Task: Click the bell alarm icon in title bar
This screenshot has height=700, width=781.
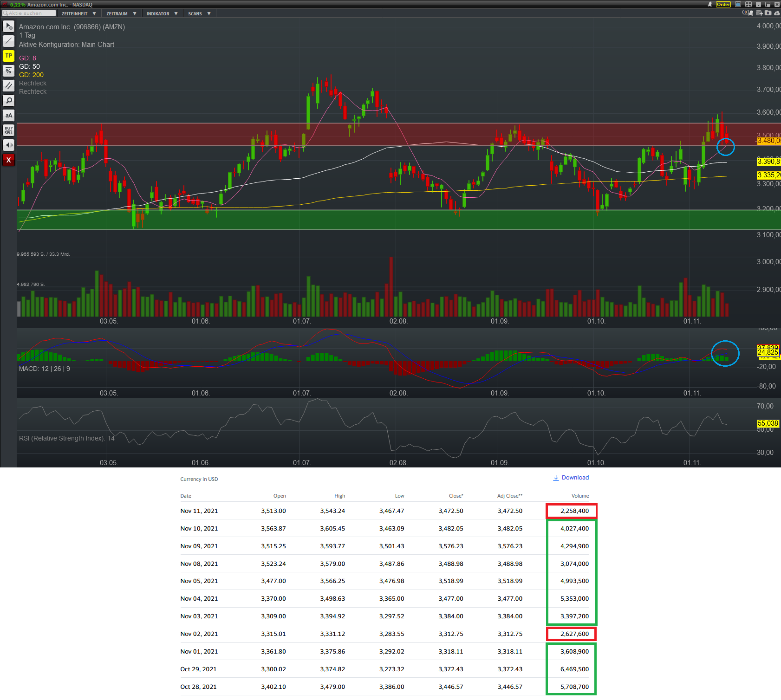Action: pyautogui.click(x=710, y=4)
